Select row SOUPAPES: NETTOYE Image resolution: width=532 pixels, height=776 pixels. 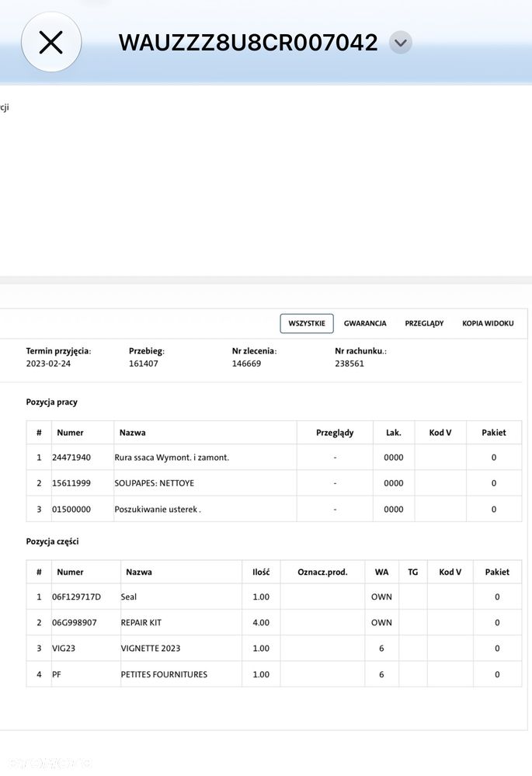point(273,483)
